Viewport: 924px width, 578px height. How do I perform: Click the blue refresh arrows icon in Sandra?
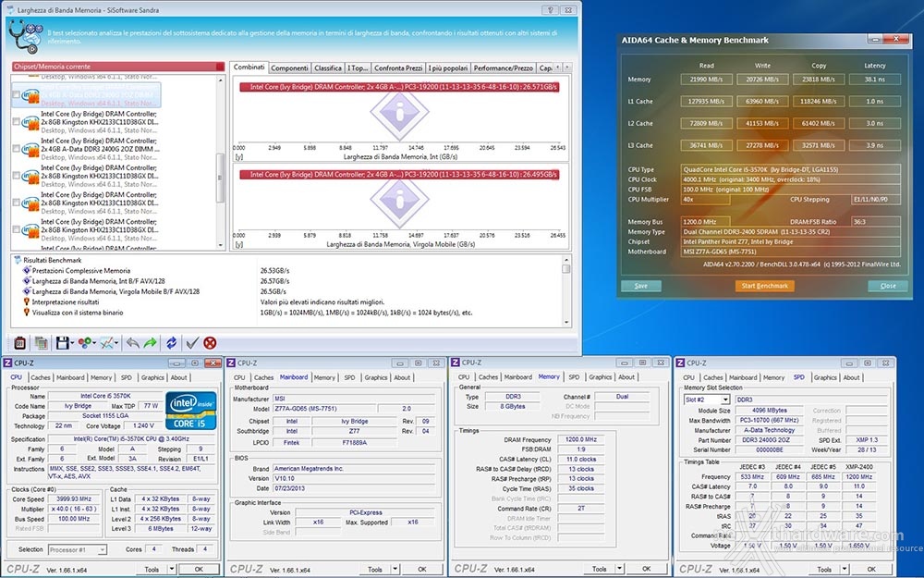click(x=172, y=343)
